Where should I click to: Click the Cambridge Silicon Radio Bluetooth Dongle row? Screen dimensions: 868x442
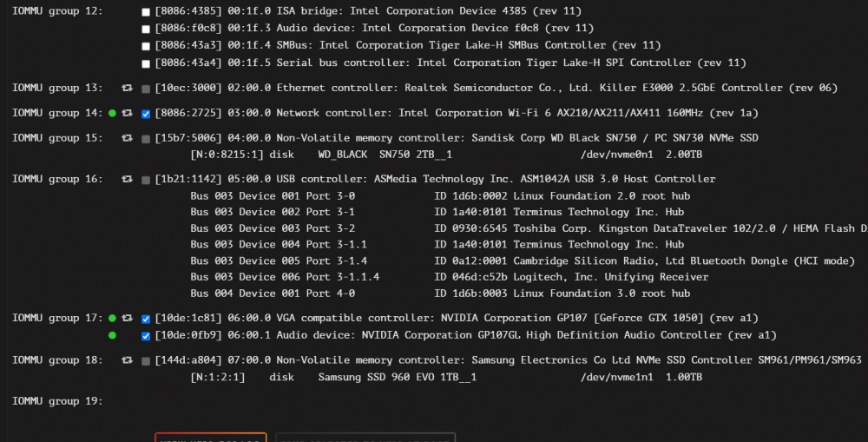523,261
